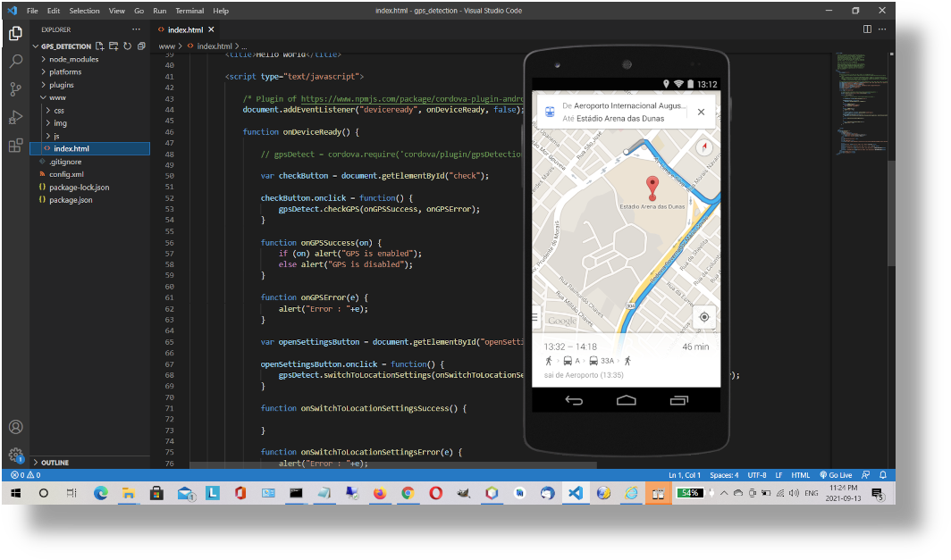Image resolution: width=951 pixels, height=560 pixels.
Task: Open the Edit menu
Action: [x=54, y=11]
